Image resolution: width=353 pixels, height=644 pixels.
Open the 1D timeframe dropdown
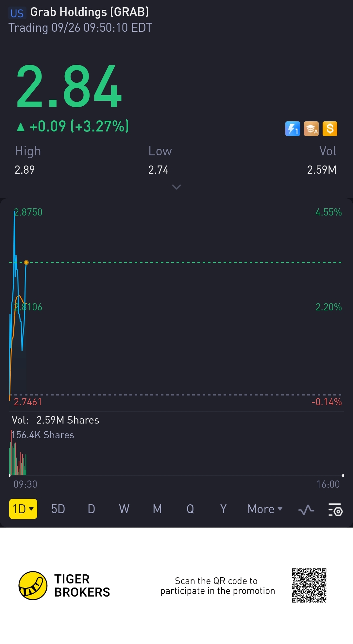click(x=23, y=509)
